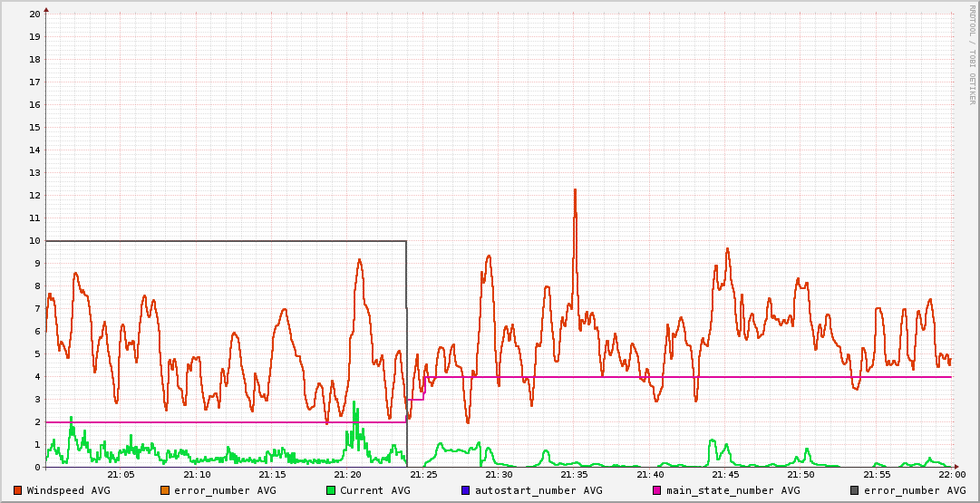The width and height of the screenshot is (980, 503).
Task: Click the red Windspeed AVG legend swatch
Action: [18, 490]
